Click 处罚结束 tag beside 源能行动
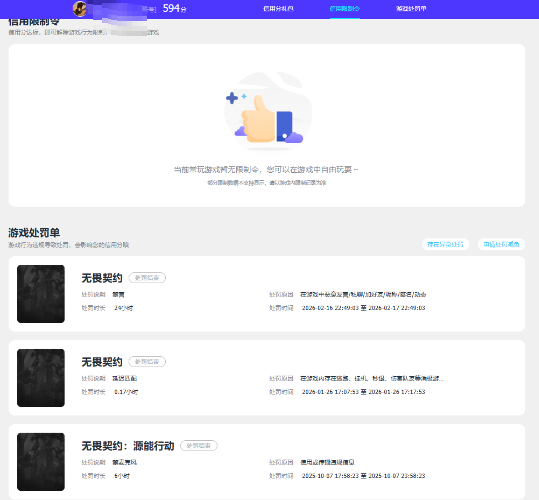This screenshot has width=539, height=500. (x=199, y=445)
